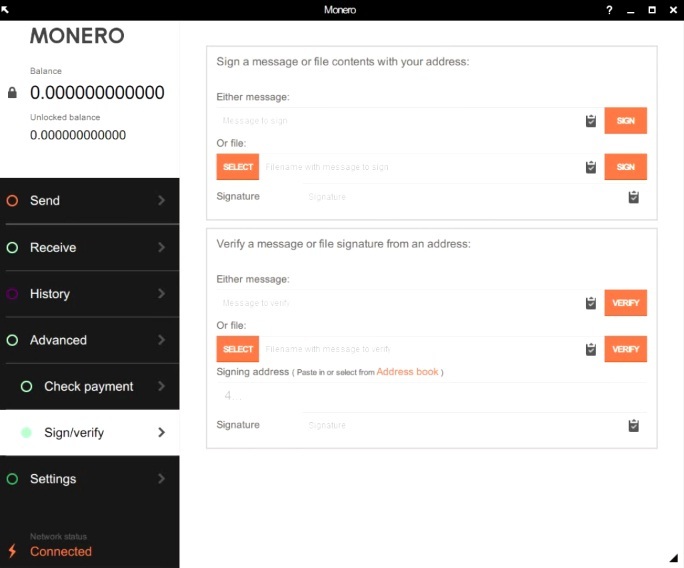Open the Check payment page
The image size is (684, 568).
(x=89, y=387)
